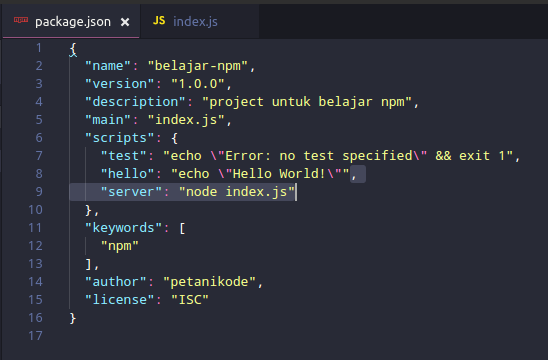Click the "name" key on line 2
The width and height of the screenshot is (548, 360).
click(108, 66)
